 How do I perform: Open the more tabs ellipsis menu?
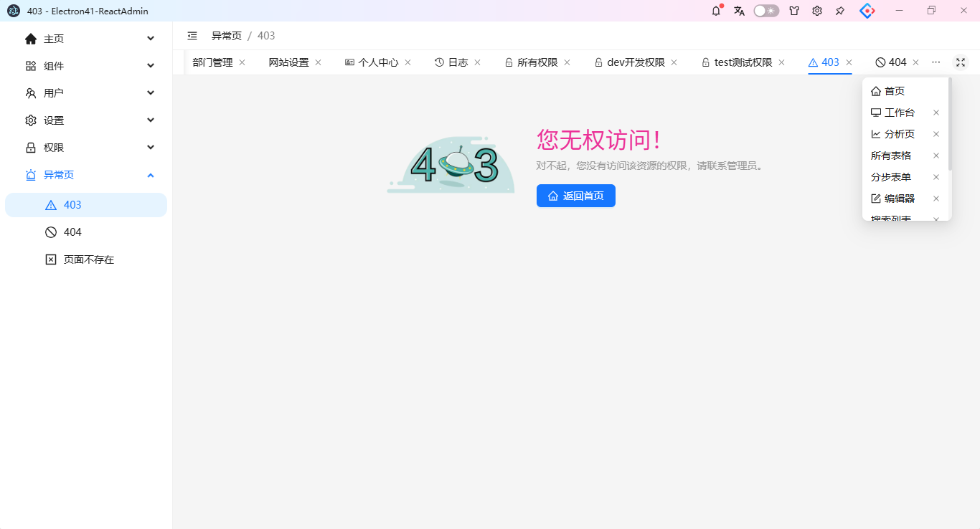(x=936, y=62)
